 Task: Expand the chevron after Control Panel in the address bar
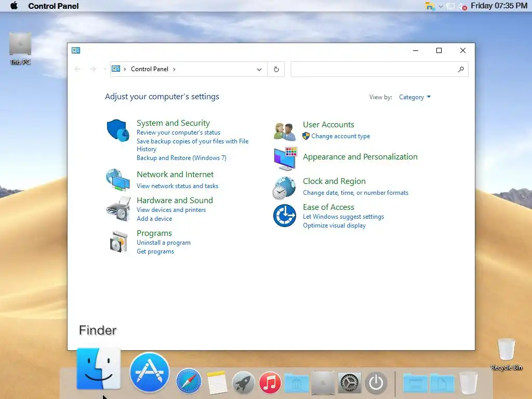tap(174, 69)
